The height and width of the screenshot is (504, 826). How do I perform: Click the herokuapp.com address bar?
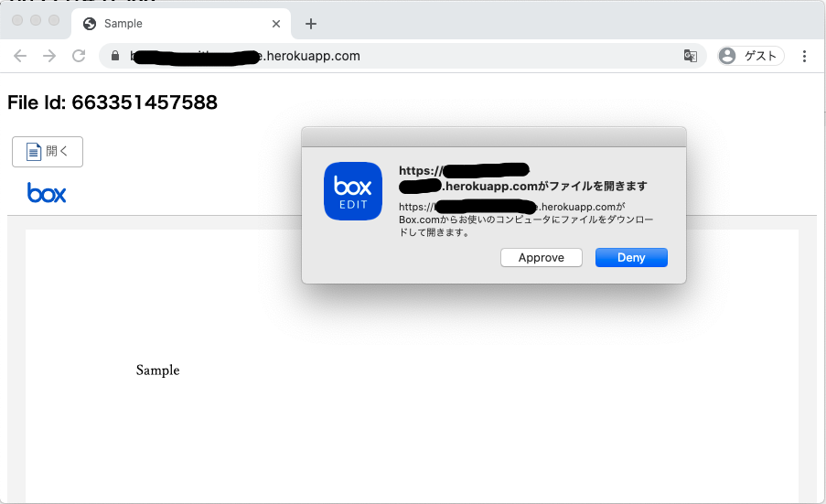coord(402,56)
